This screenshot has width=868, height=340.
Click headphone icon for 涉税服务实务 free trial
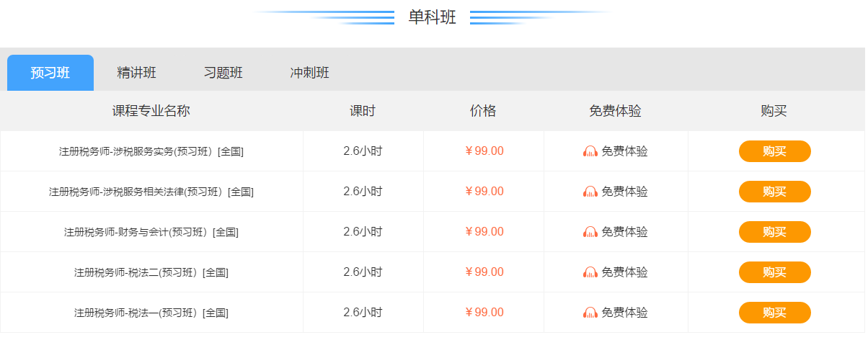590,151
